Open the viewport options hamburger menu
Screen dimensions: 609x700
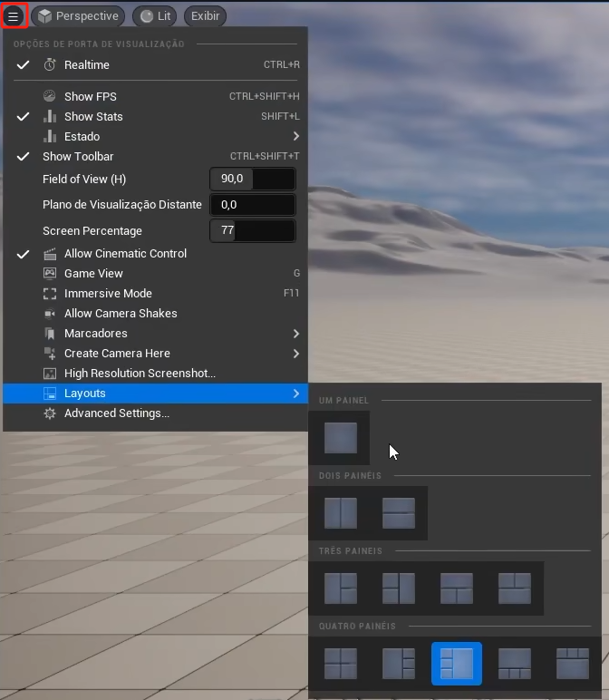click(x=14, y=16)
